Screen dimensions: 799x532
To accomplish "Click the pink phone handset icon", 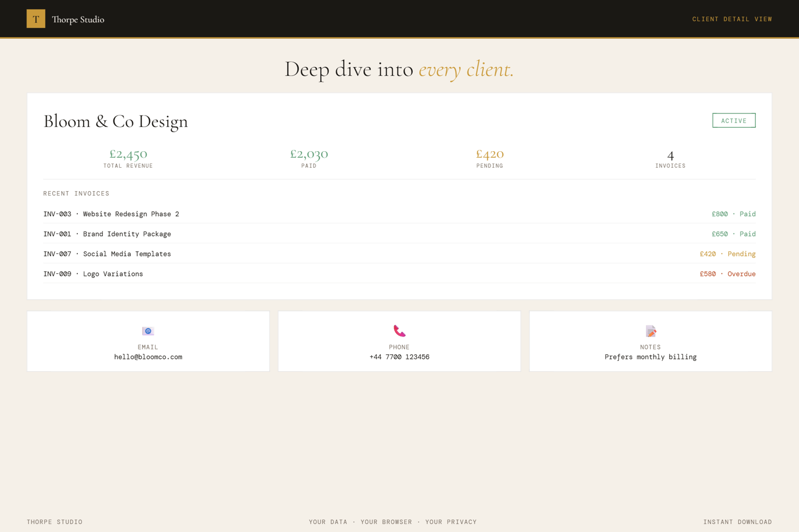I will point(399,331).
